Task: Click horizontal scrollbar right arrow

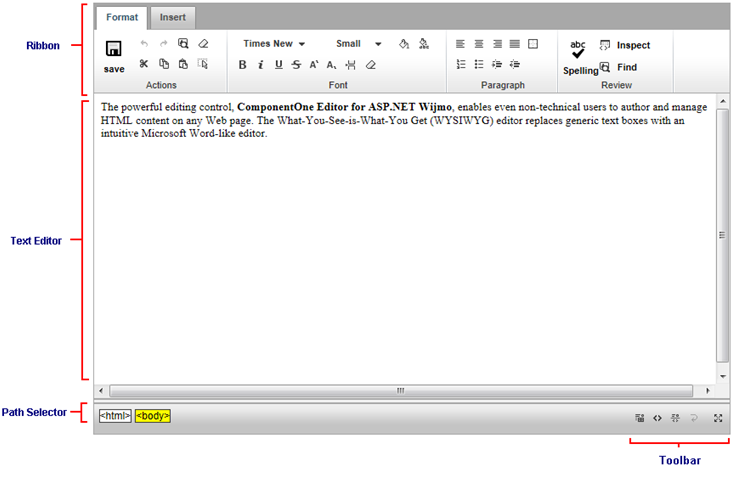Action: (707, 390)
